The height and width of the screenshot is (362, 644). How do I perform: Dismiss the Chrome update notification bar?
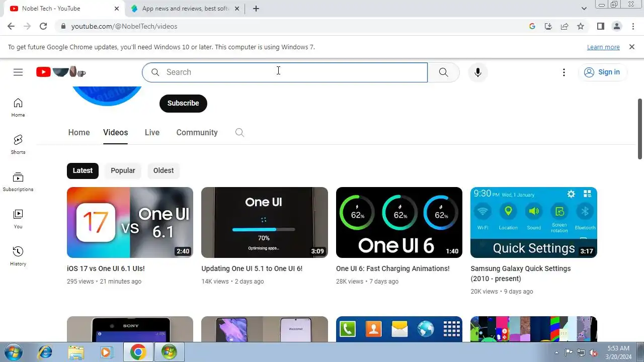pyautogui.click(x=632, y=47)
